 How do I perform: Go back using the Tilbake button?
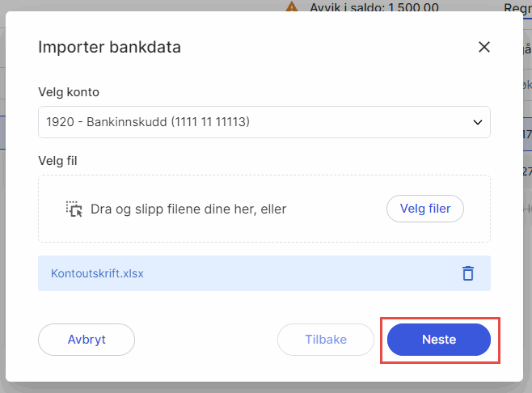point(326,340)
